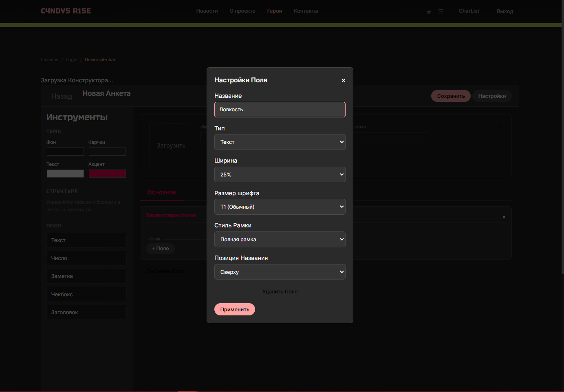Change the Текст theme color swatch

pyautogui.click(x=65, y=174)
